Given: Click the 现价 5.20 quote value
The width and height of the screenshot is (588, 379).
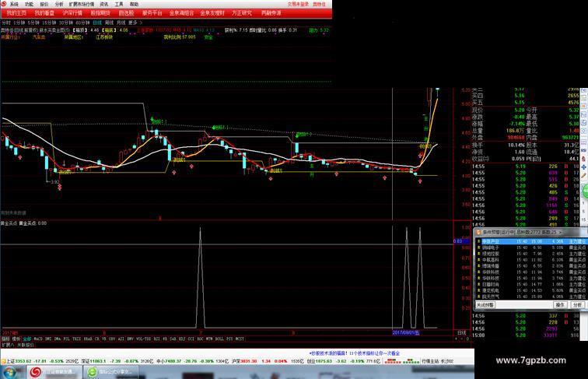Looking at the screenshot, I should tap(520, 110).
